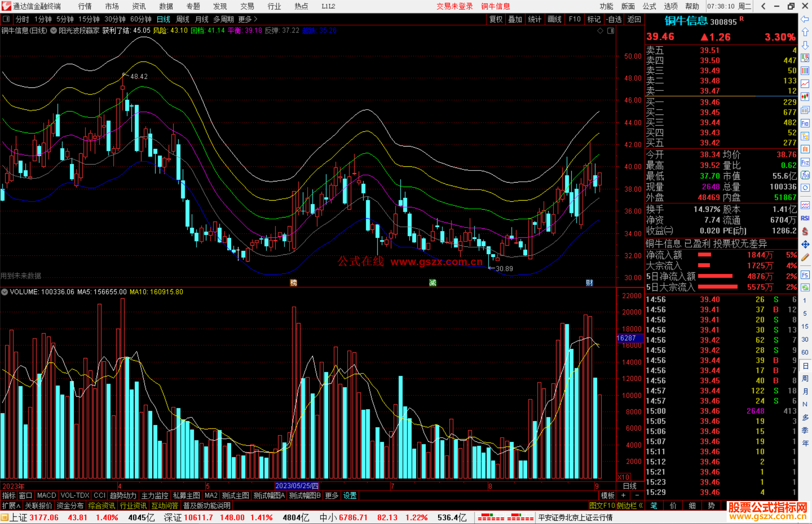Toggle the VOLUME panel round button

[5, 292]
